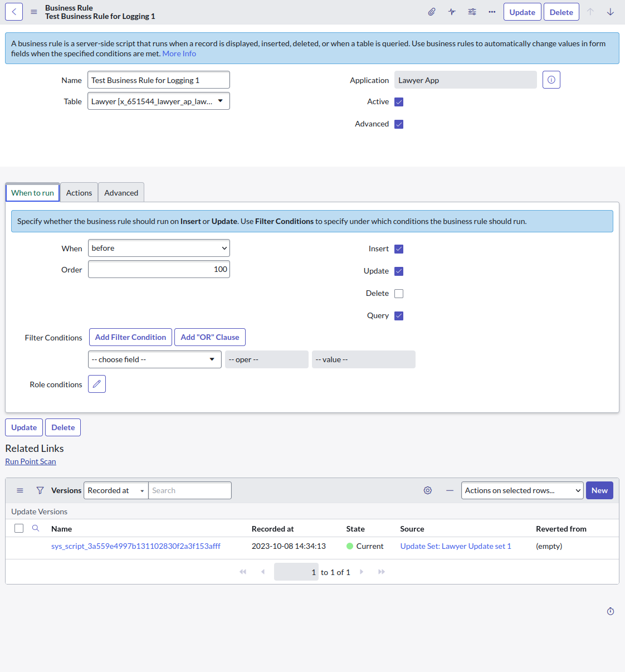625x672 pixels.
Task: Jump to last page of Versions list
Action: (x=382, y=572)
